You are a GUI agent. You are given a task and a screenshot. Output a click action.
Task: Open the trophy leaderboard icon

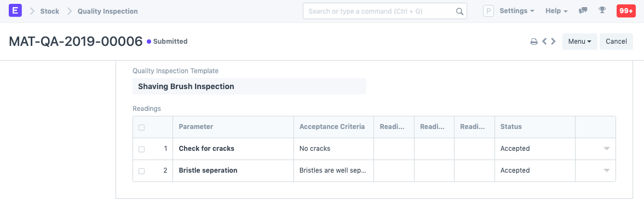pyautogui.click(x=602, y=10)
